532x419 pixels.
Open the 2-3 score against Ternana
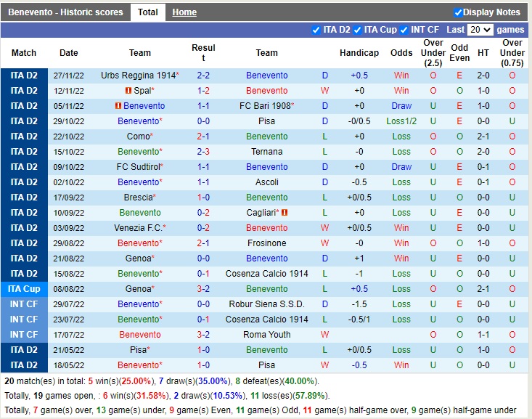pyautogui.click(x=203, y=152)
